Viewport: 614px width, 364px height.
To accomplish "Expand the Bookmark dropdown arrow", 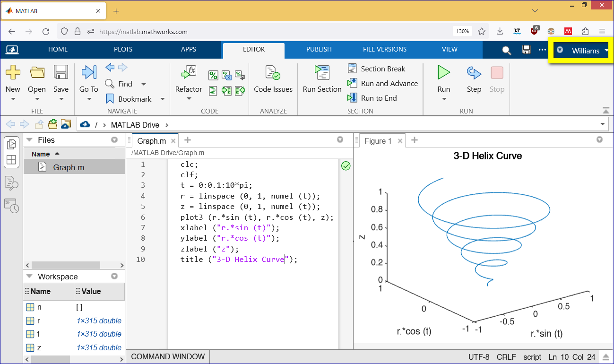I will click(162, 99).
